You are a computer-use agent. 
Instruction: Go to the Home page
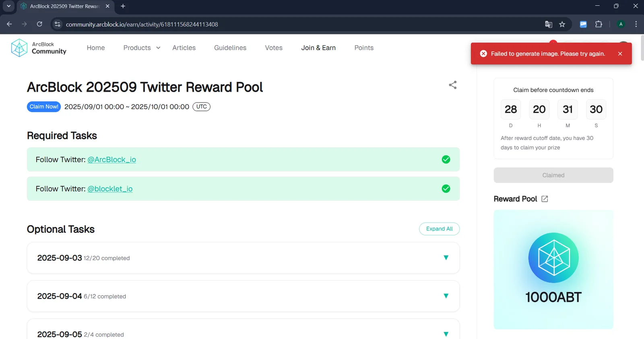pyautogui.click(x=96, y=48)
